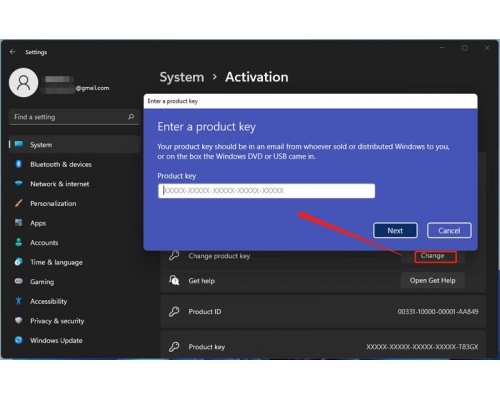Image resolution: width=500 pixels, height=400 pixels.
Task: Click the Change product key label
Action: pos(219,256)
